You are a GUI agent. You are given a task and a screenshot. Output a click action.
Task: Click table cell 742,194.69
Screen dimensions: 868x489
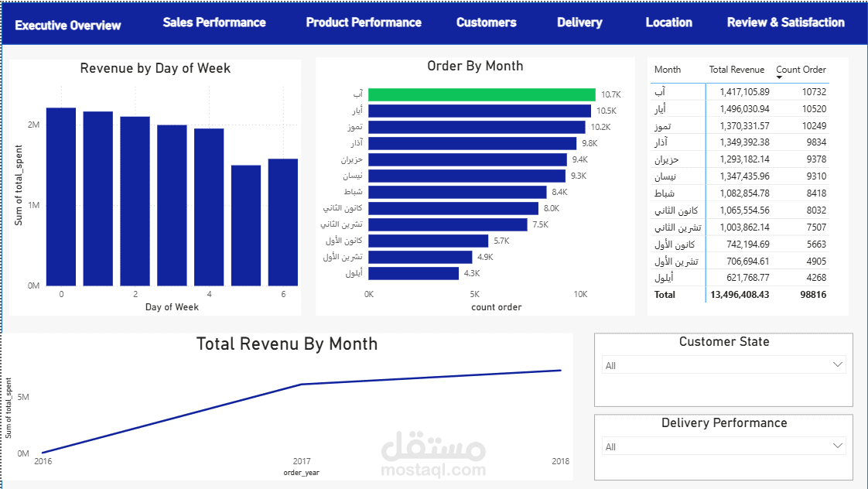747,244
